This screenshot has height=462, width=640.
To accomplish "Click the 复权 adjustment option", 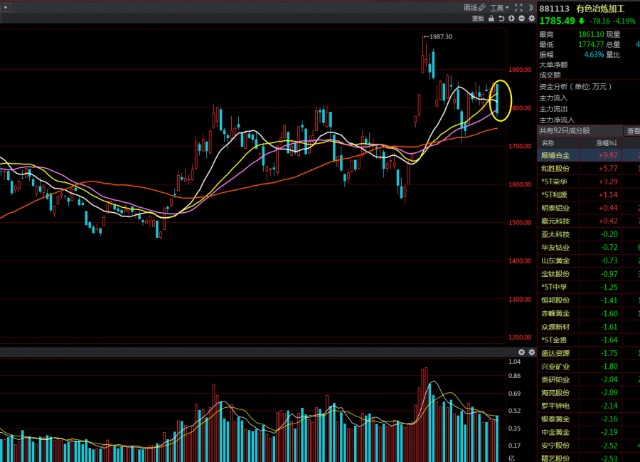I will pos(479,18).
